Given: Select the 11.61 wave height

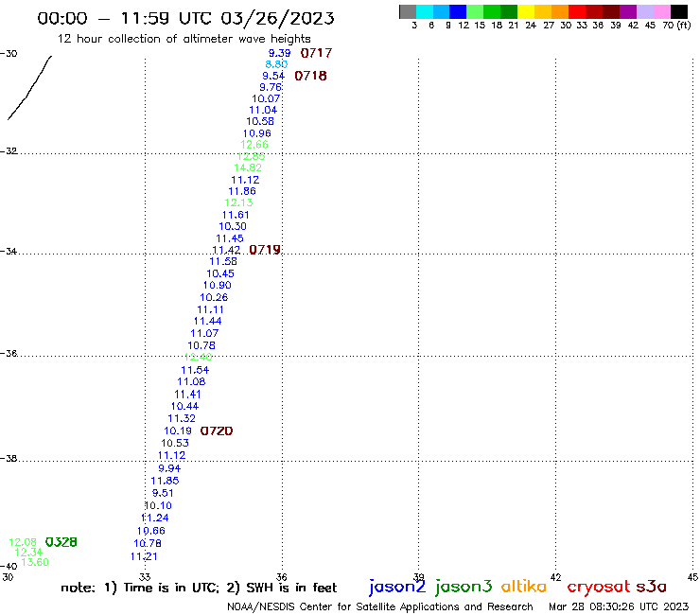Looking at the screenshot, I should [236, 215].
